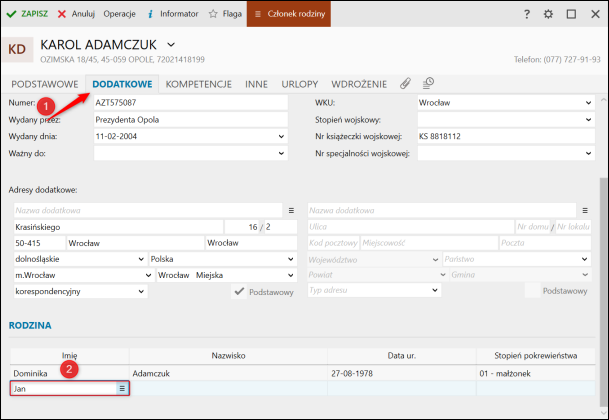Open the empty Województwo dropdown

[x=435, y=260]
